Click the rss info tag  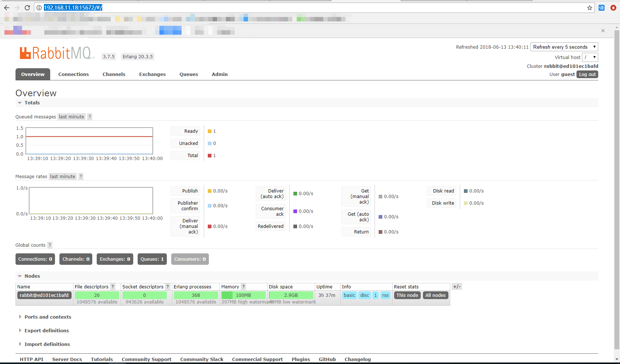(385, 295)
